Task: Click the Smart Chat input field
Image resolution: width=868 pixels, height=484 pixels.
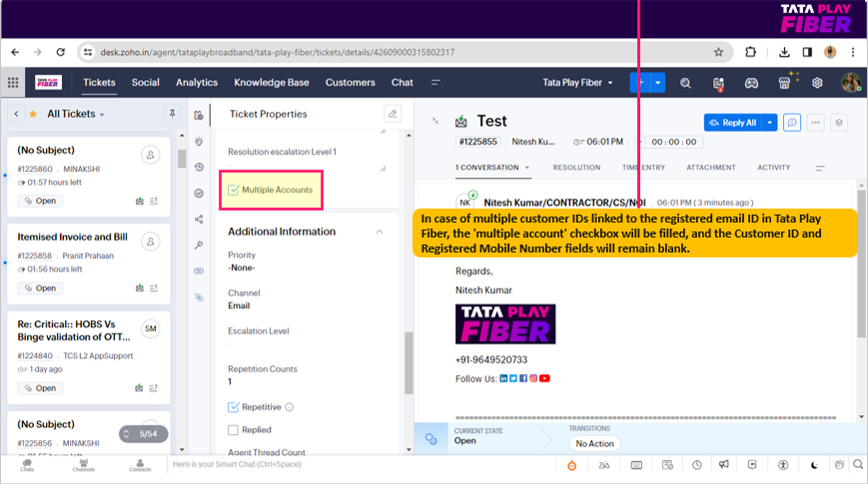Action: pos(360,465)
